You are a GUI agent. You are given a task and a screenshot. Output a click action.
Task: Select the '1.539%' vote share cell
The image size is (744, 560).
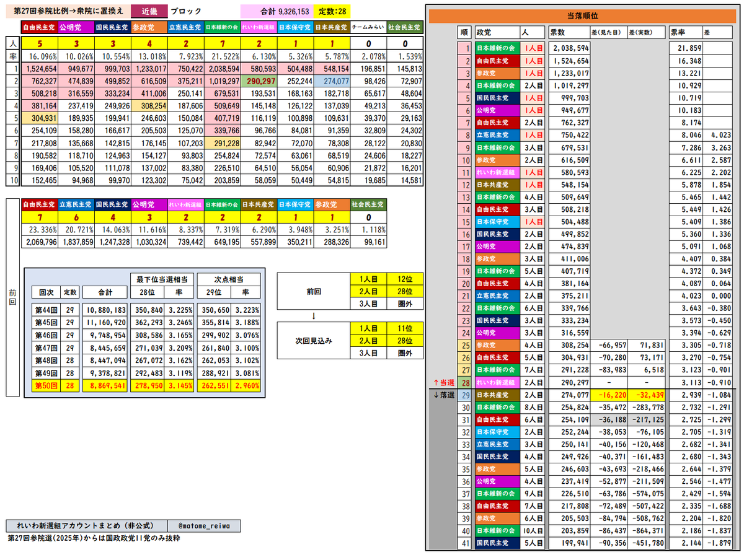pyautogui.click(x=405, y=58)
